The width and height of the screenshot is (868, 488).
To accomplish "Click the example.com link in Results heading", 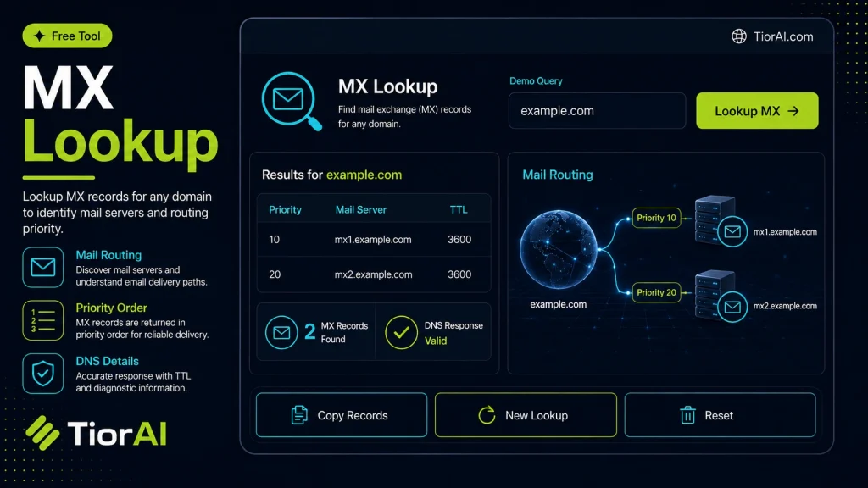I will tap(364, 175).
